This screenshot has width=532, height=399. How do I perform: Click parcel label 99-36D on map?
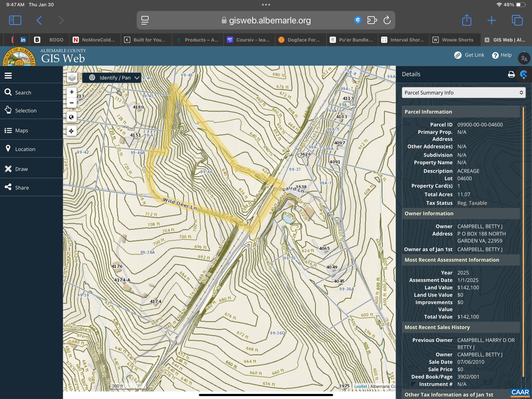point(277,333)
